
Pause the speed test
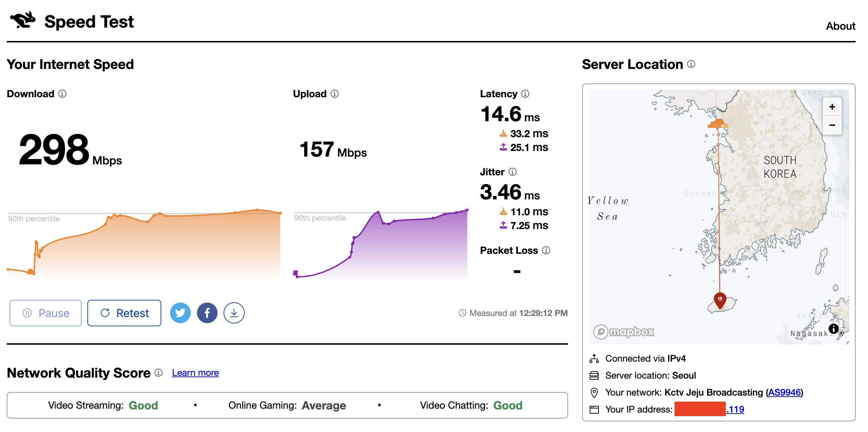tap(46, 313)
